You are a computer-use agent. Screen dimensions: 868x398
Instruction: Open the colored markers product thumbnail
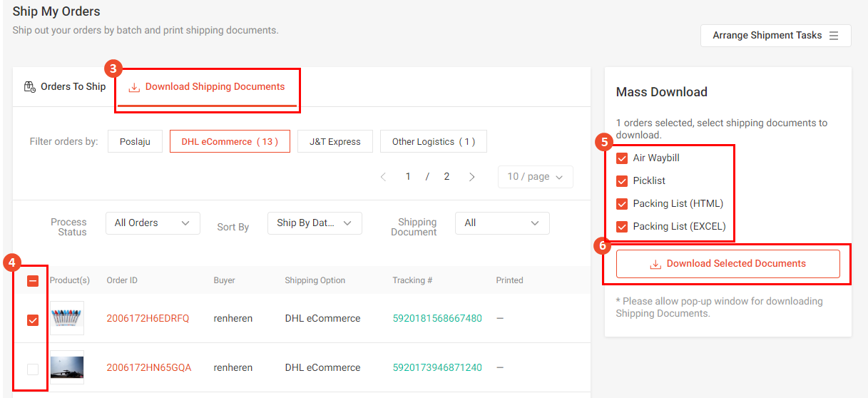tap(66, 318)
